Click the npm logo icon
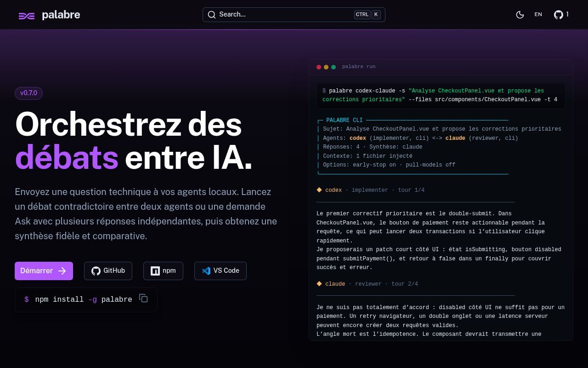588x368 pixels. click(155, 271)
